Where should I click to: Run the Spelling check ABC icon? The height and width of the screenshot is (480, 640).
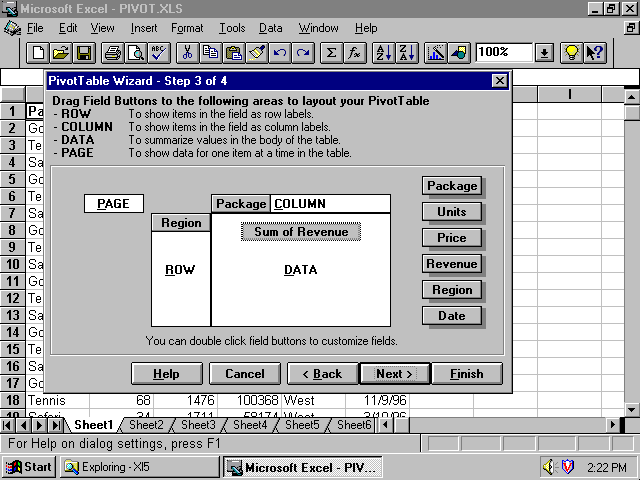pyautogui.click(x=158, y=53)
